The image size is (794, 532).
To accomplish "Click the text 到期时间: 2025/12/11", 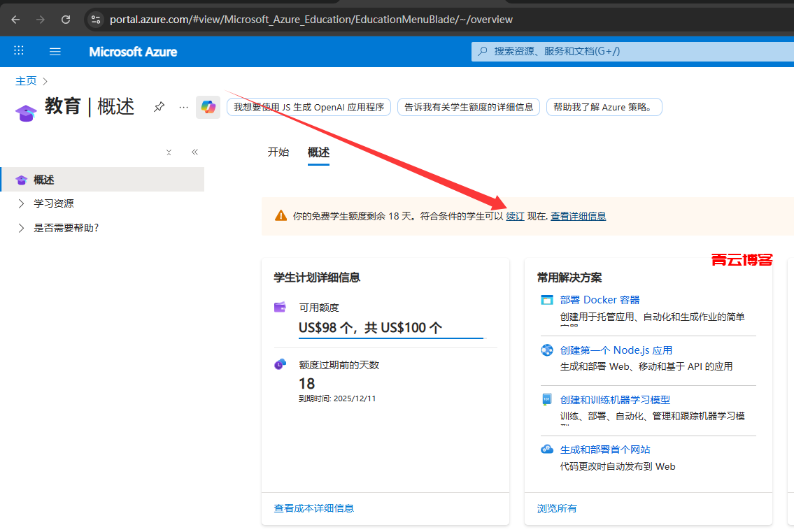I will (337, 398).
